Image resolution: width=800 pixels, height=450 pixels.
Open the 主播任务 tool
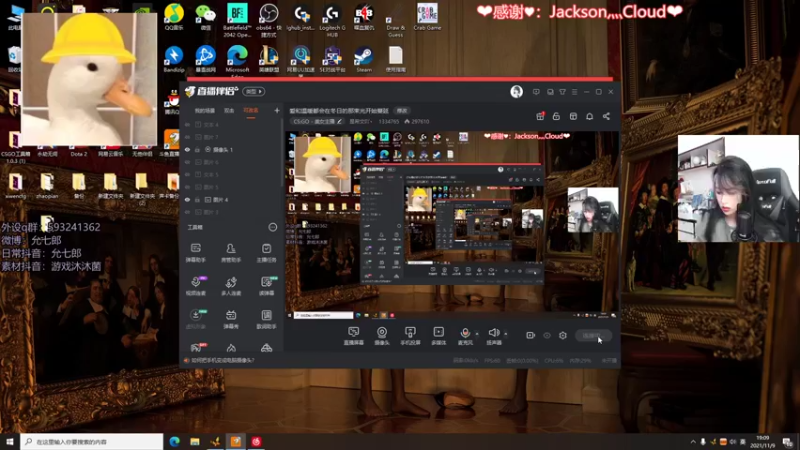pos(266,253)
